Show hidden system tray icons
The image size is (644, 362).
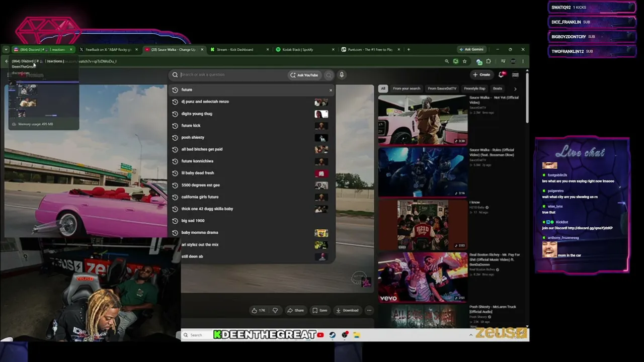point(471,335)
